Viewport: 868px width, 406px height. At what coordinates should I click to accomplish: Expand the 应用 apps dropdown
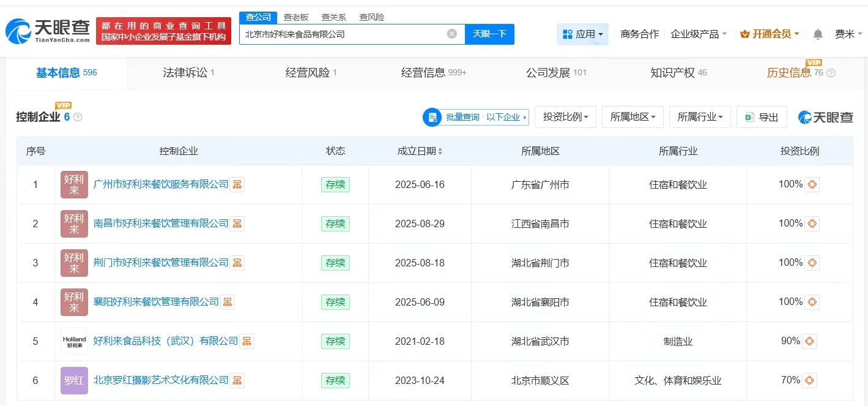point(582,34)
